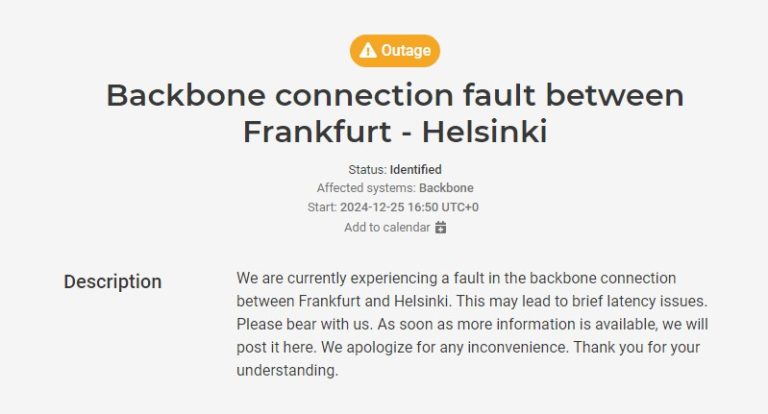Click the Backbone affected system value
768x414 pixels.
pos(446,188)
